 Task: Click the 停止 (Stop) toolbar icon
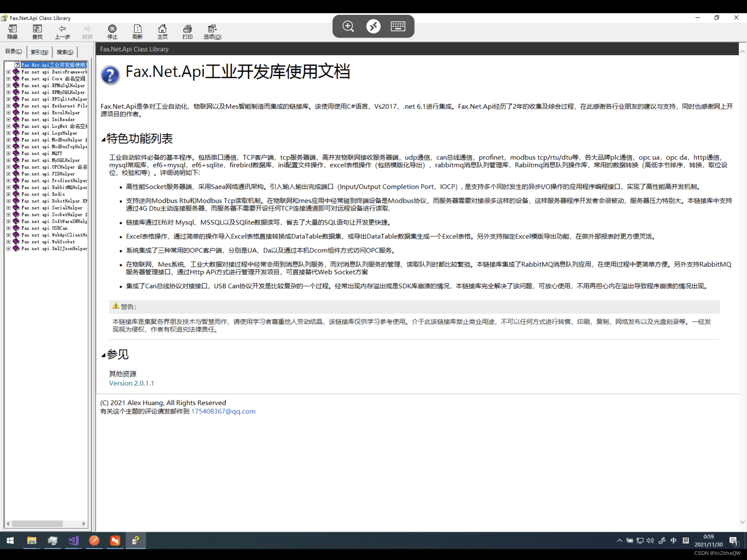(112, 32)
